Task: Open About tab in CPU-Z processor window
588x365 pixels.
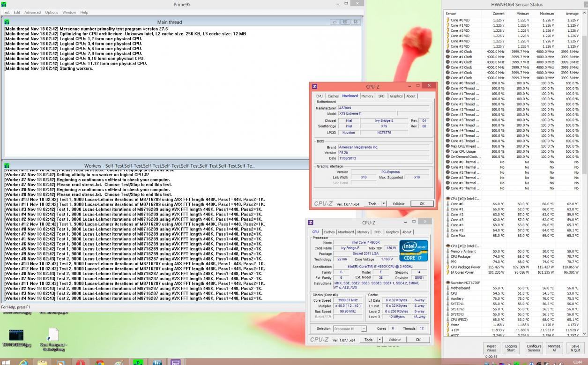Action: (x=407, y=232)
